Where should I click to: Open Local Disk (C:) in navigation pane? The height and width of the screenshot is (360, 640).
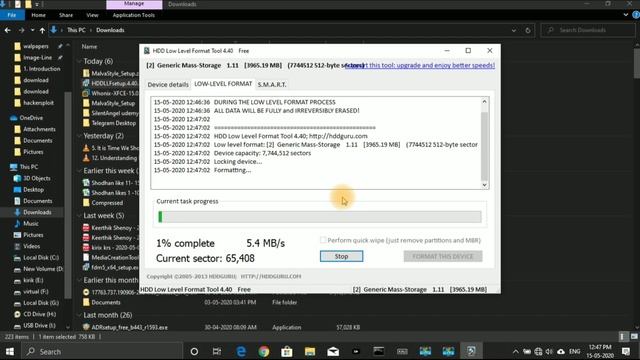(41, 258)
